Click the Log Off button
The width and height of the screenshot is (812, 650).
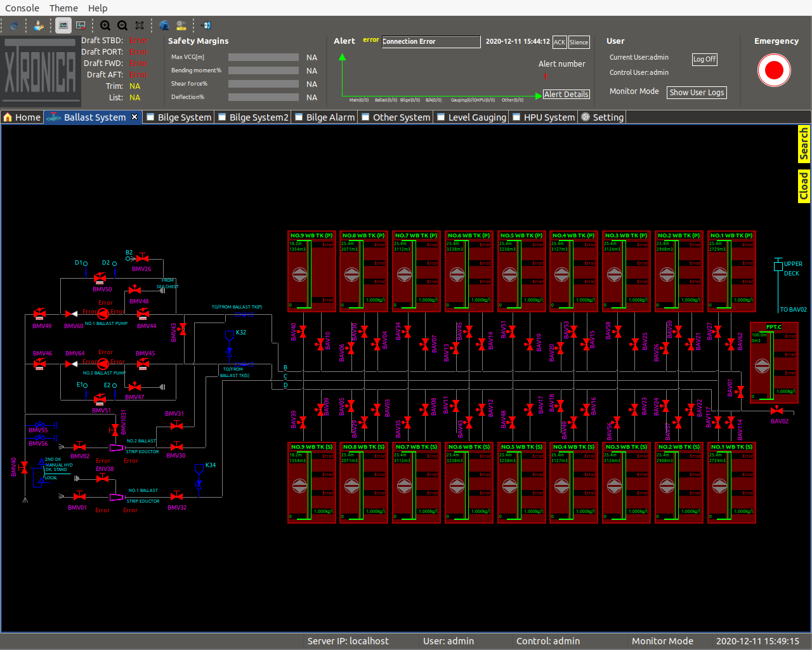[704, 59]
